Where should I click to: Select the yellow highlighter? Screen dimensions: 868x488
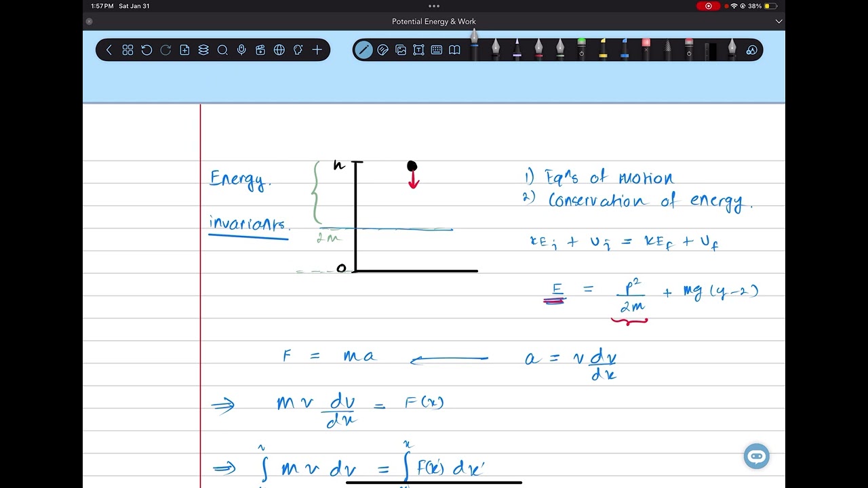point(603,49)
